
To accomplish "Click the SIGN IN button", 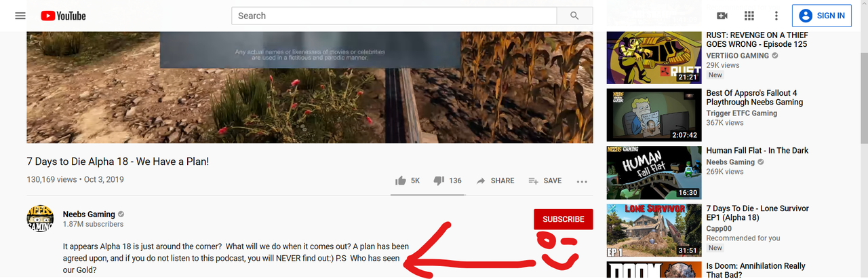I will point(822,16).
